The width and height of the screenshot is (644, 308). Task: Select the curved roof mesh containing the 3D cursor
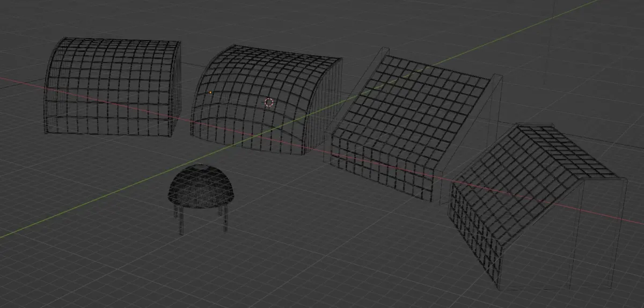(266, 100)
